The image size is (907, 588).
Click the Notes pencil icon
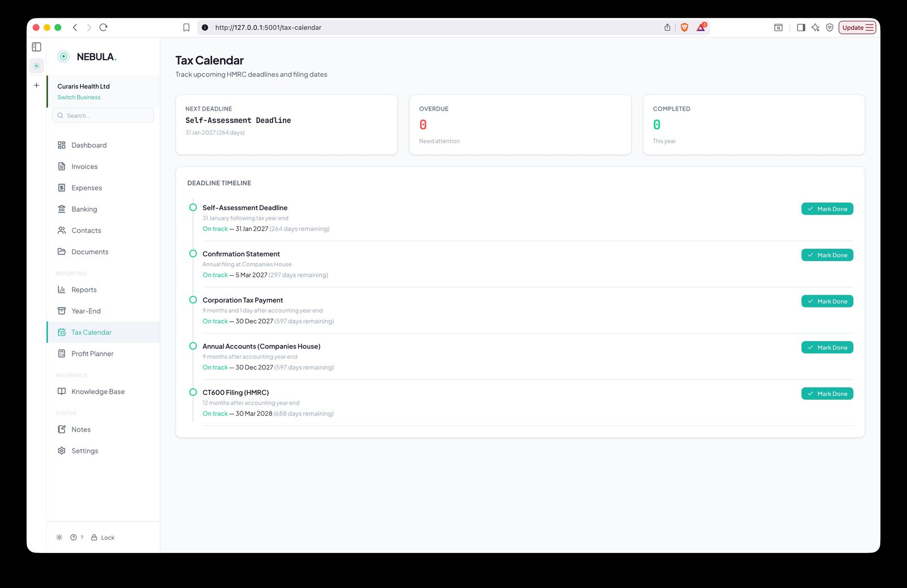point(62,429)
